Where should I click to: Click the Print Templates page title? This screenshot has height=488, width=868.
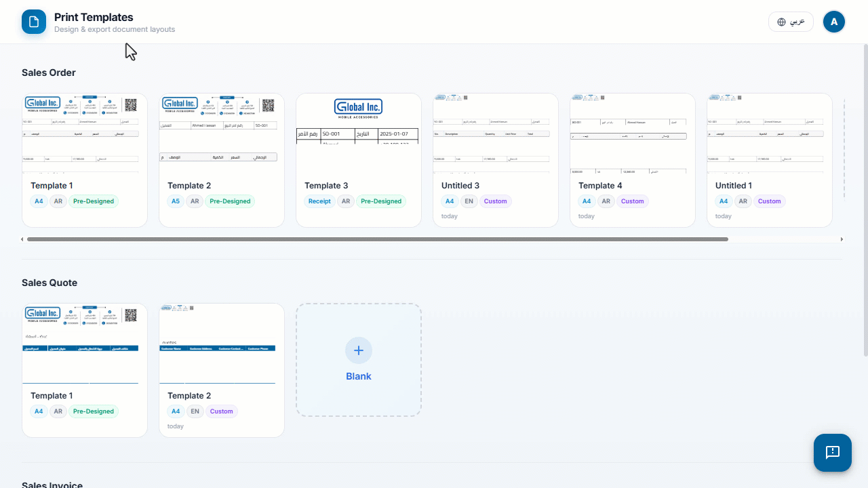point(94,17)
